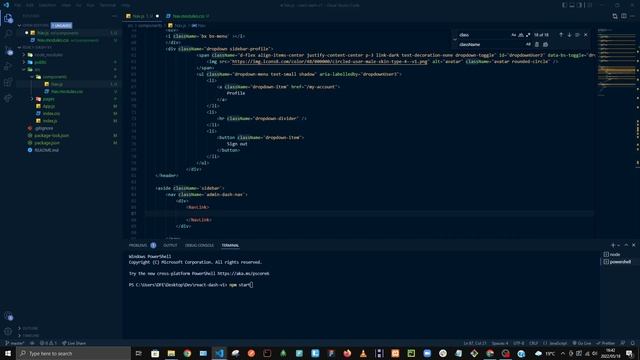Go to previous find match arrow
The image size is (640, 360).
561,35
